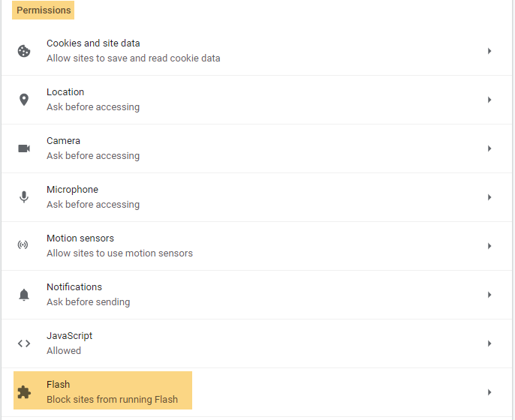Click the Flash puzzle piece icon

[24, 392]
